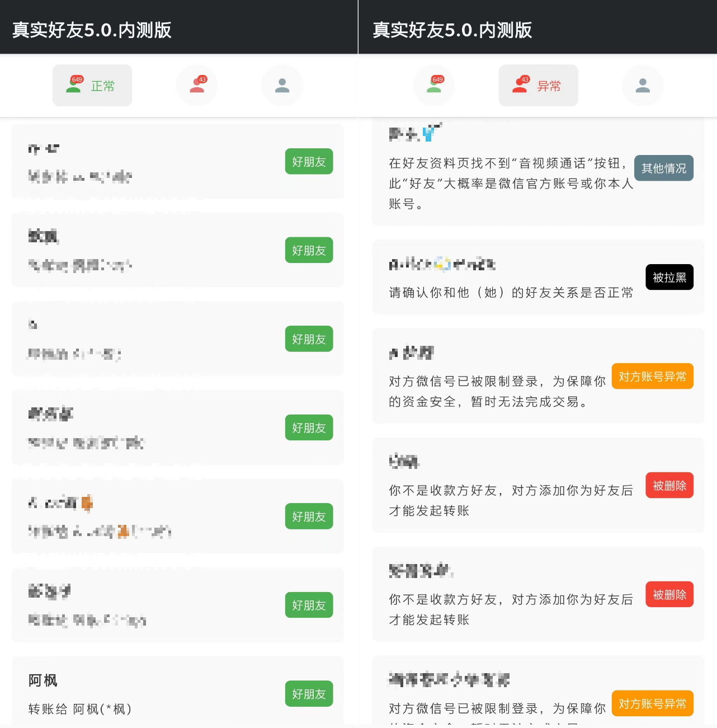This screenshot has width=717, height=728.
Task: Switch to the 正常 tab
Action: 92,85
